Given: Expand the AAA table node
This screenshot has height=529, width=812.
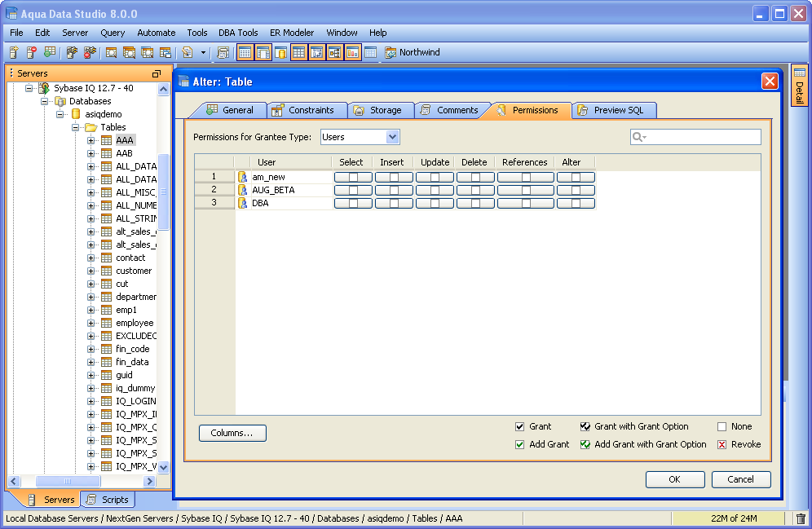Looking at the screenshot, I should [91, 140].
